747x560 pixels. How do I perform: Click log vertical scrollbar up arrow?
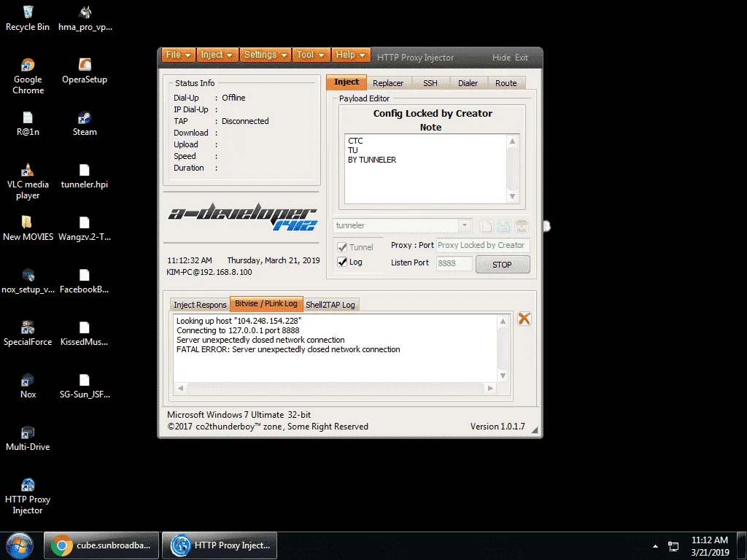tap(503, 321)
